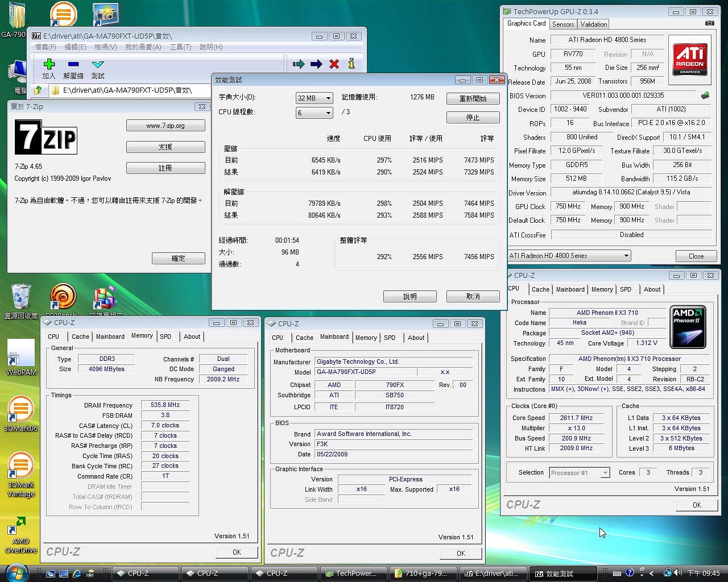Click the Close button in GPU-Z
The image size is (728, 582).
click(x=696, y=256)
